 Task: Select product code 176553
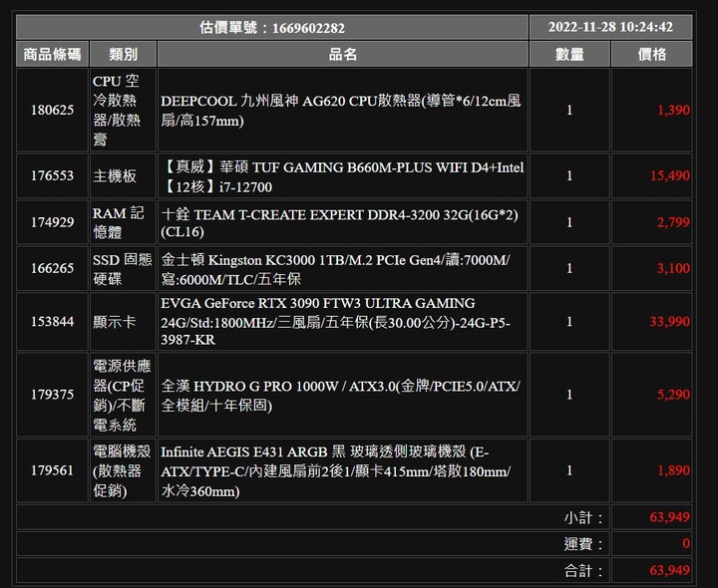click(x=52, y=175)
